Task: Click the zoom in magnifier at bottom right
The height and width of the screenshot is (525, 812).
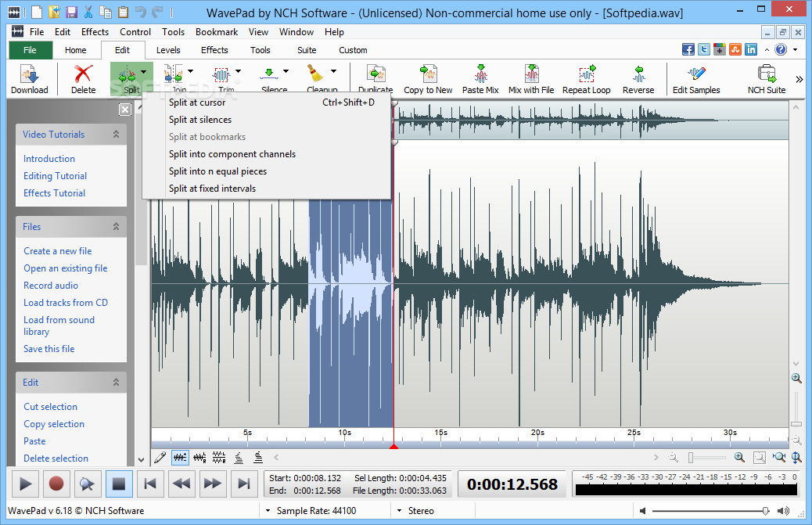Action: 739,457
